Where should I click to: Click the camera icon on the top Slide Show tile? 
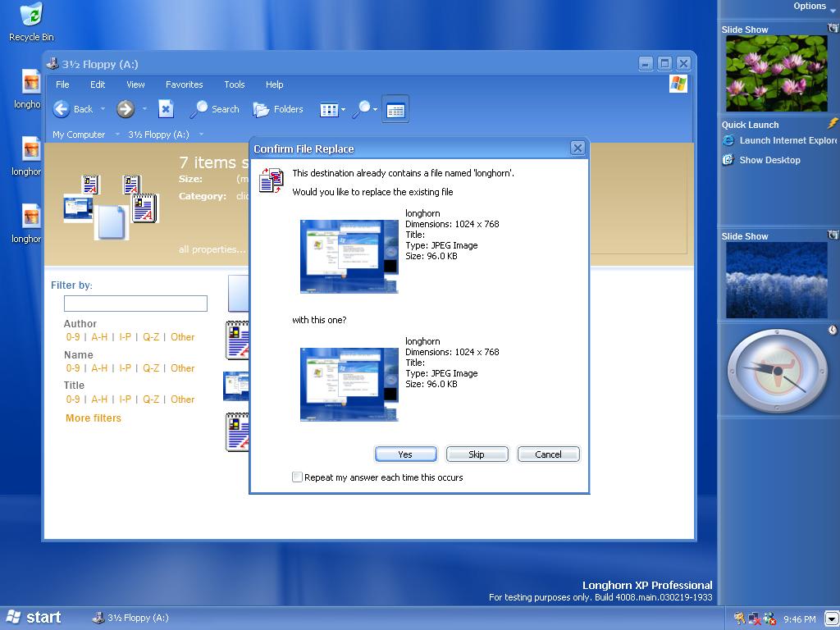pyautogui.click(x=833, y=29)
